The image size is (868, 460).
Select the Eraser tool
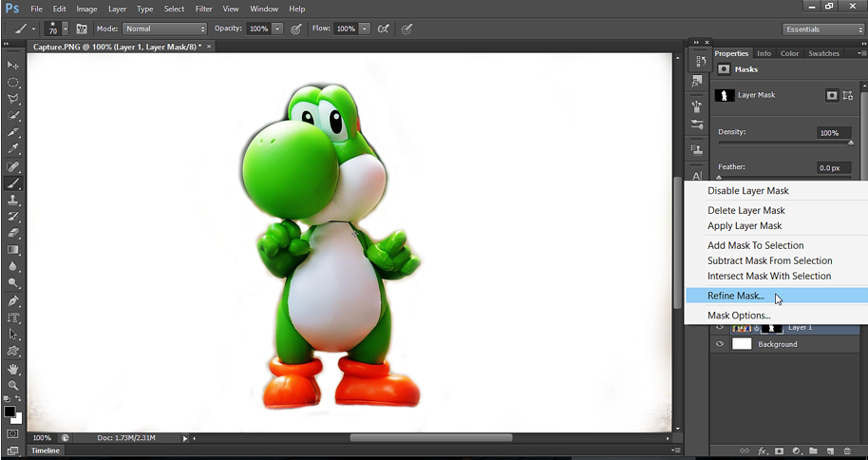coord(12,233)
